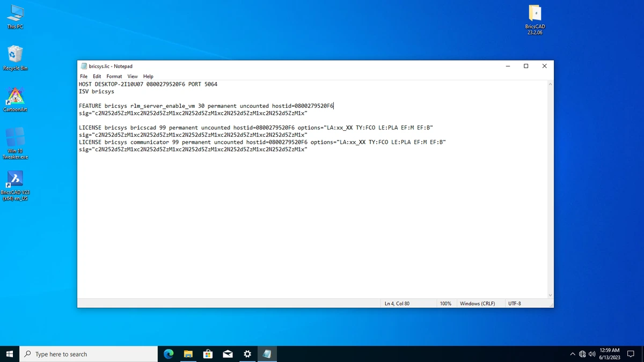644x362 pixels.
Task: Open Settings gear in taskbar
Action: point(247,354)
